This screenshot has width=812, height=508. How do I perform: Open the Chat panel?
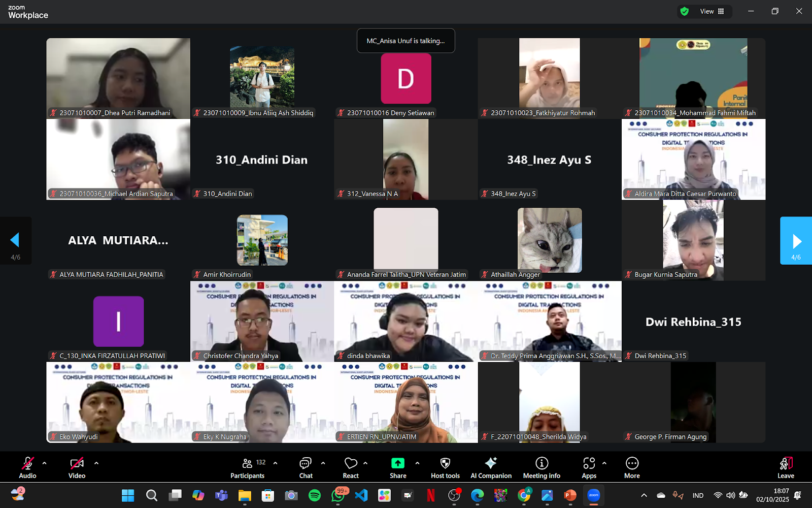coord(306,467)
